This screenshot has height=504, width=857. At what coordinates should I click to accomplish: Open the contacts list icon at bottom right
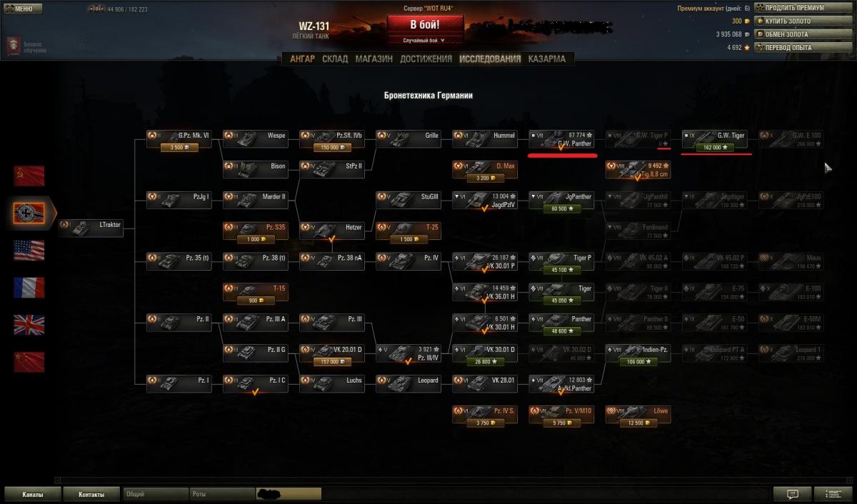coord(833,493)
